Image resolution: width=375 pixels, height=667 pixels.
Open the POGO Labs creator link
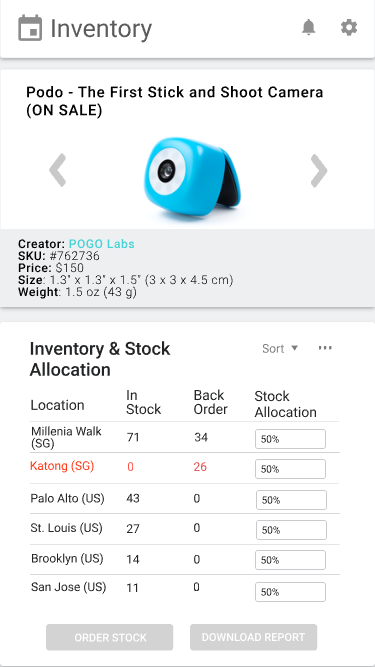point(102,244)
